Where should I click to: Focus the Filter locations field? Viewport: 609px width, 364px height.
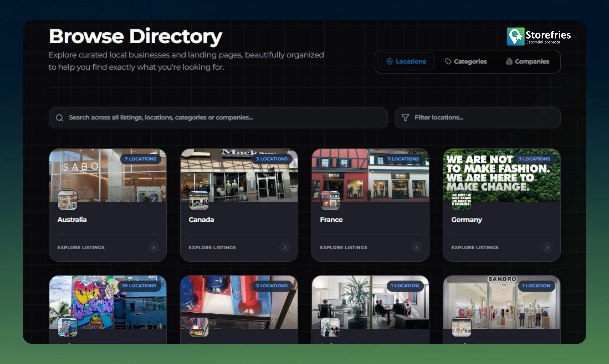click(x=477, y=118)
